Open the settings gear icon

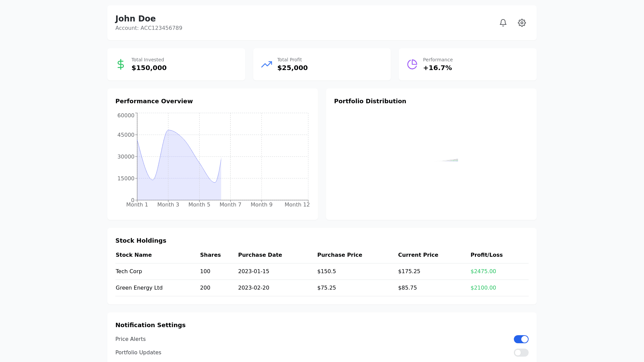pos(522,23)
